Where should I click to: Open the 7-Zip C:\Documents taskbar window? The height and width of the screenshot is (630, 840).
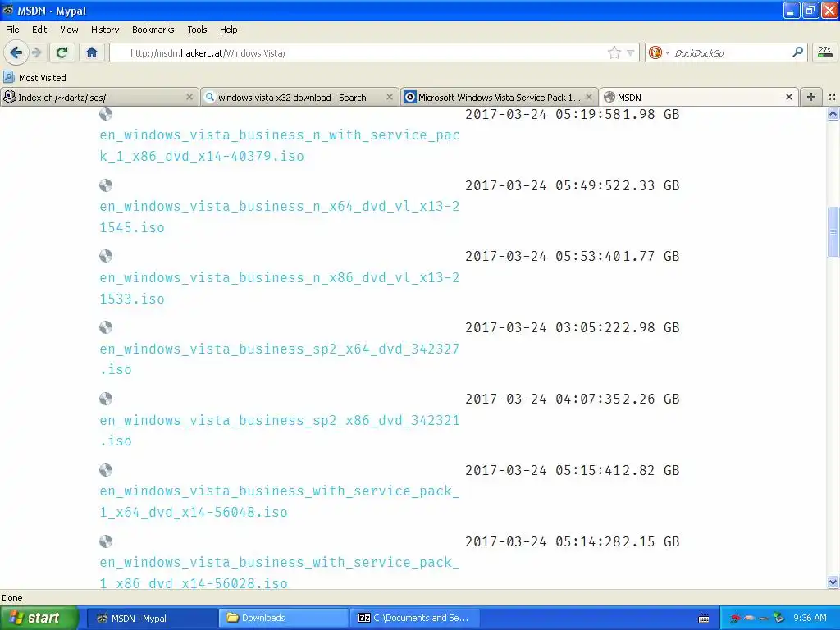tap(414, 618)
